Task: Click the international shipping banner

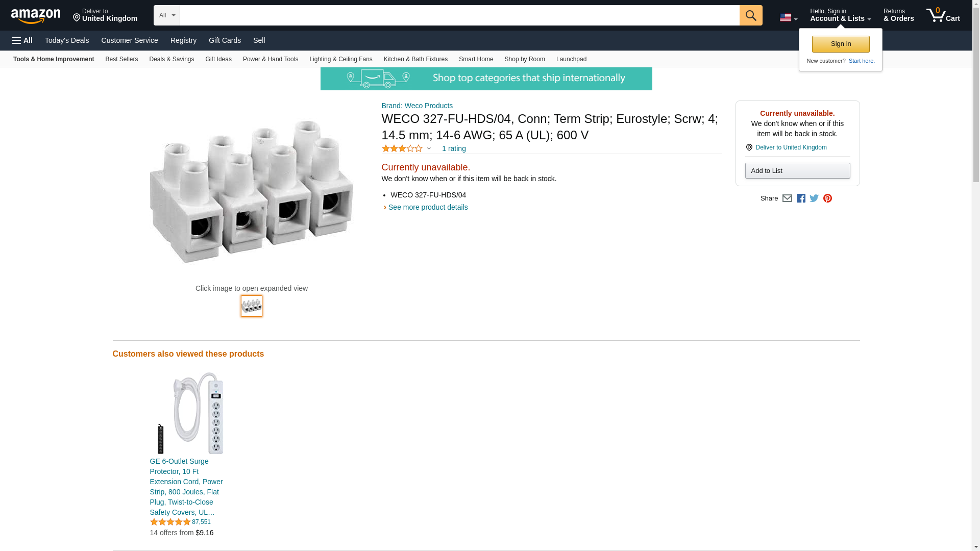Action: pyautogui.click(x=486, y=79)
